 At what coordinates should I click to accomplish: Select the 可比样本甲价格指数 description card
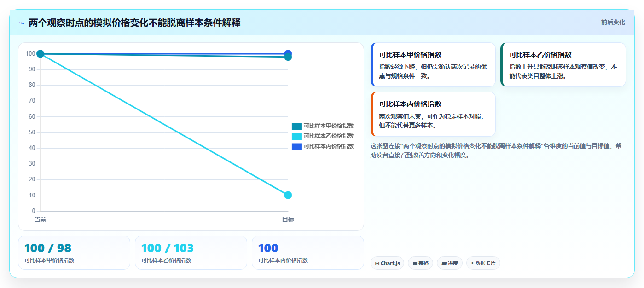tap(433, 65)
